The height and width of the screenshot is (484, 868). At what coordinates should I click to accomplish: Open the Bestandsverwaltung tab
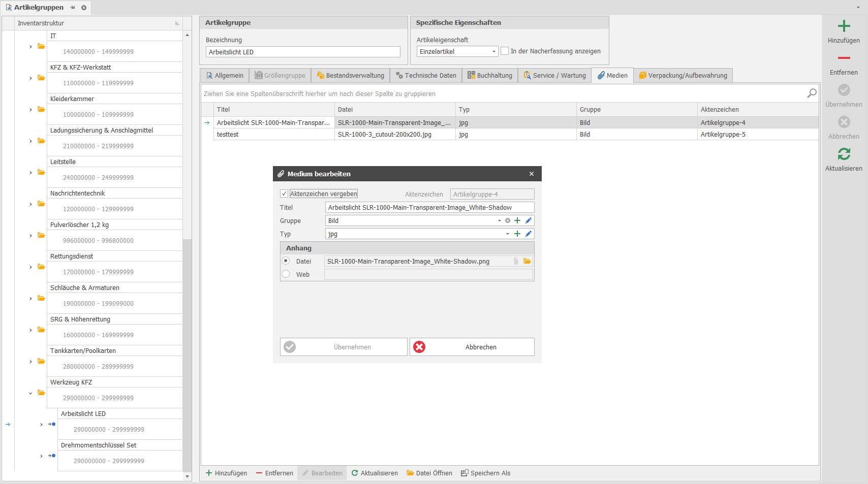350,76
